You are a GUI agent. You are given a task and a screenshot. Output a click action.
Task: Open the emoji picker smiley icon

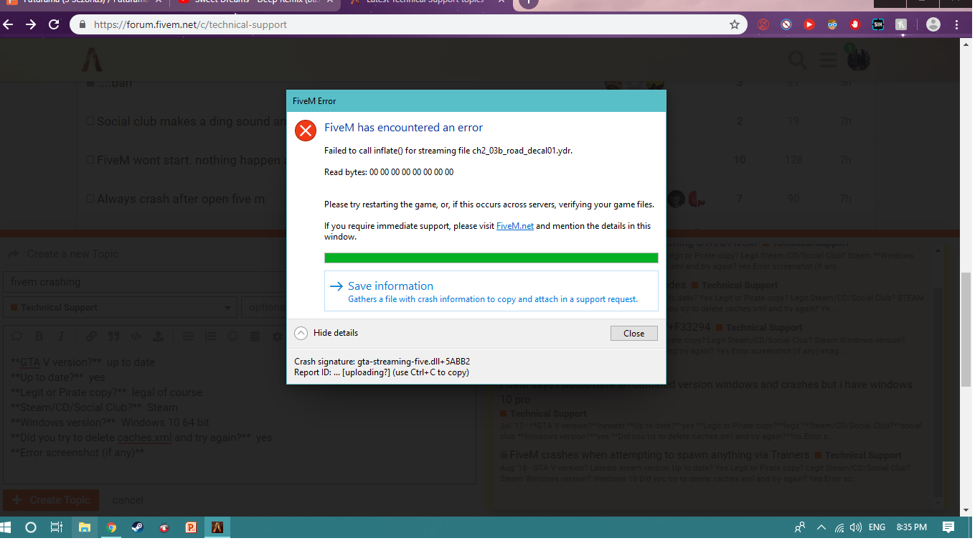coord(232,336)
